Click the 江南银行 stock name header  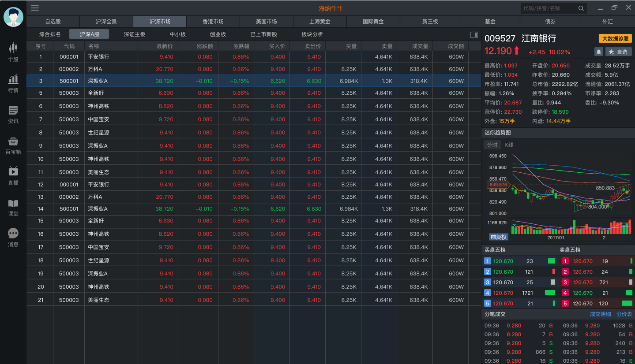pyautogui.click(x=539, y=39)
